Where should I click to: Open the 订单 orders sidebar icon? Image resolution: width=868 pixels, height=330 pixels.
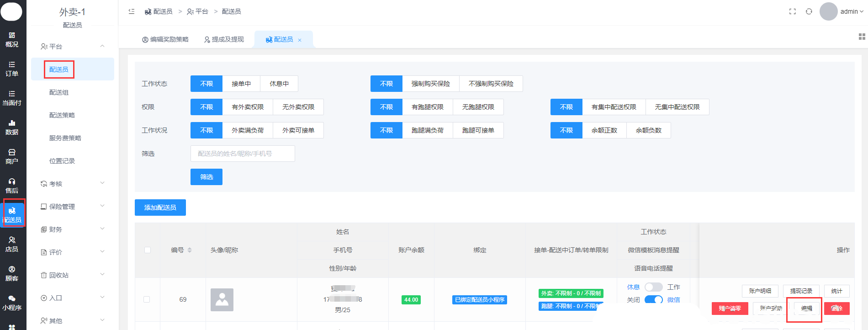[12, 69]
